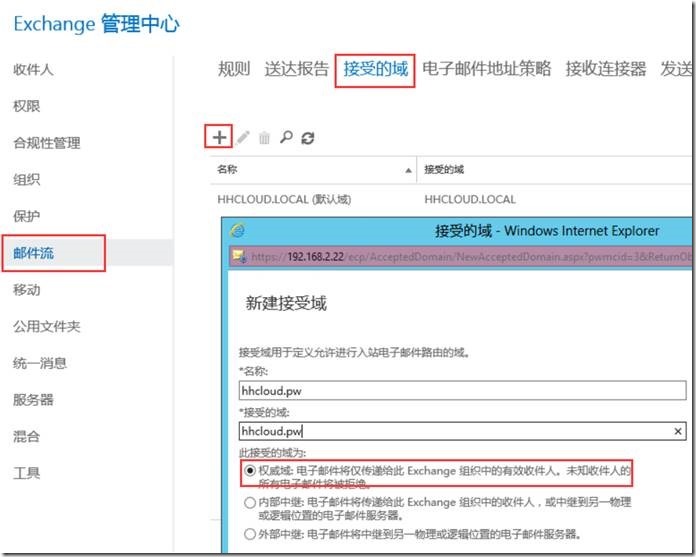Click the Exchange 管理中心 title
Screen dimensions: 696x557
97,24
